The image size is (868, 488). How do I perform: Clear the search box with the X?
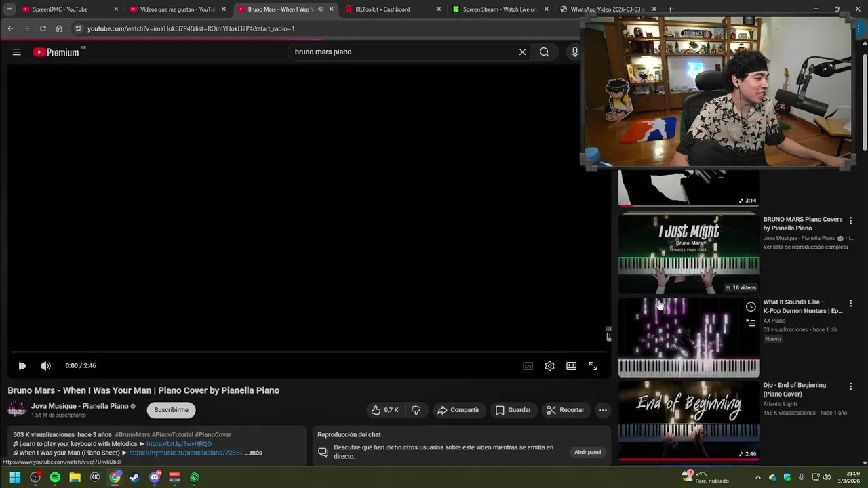point(522,52)
